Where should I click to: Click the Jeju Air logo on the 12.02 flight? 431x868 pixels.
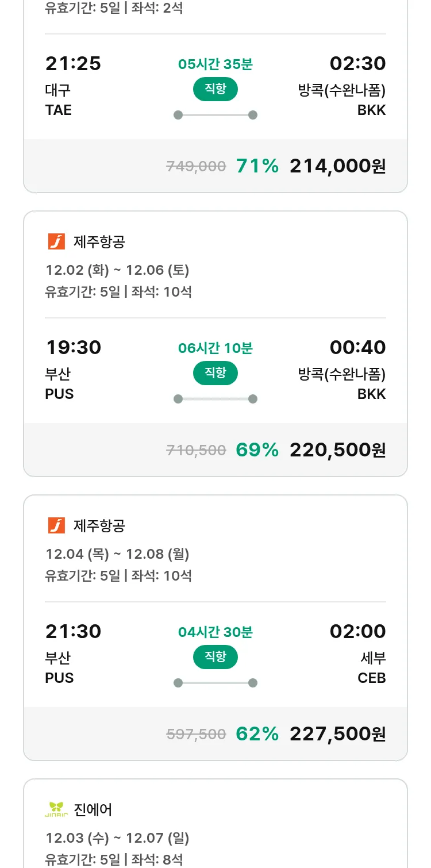tap(56, 241)
